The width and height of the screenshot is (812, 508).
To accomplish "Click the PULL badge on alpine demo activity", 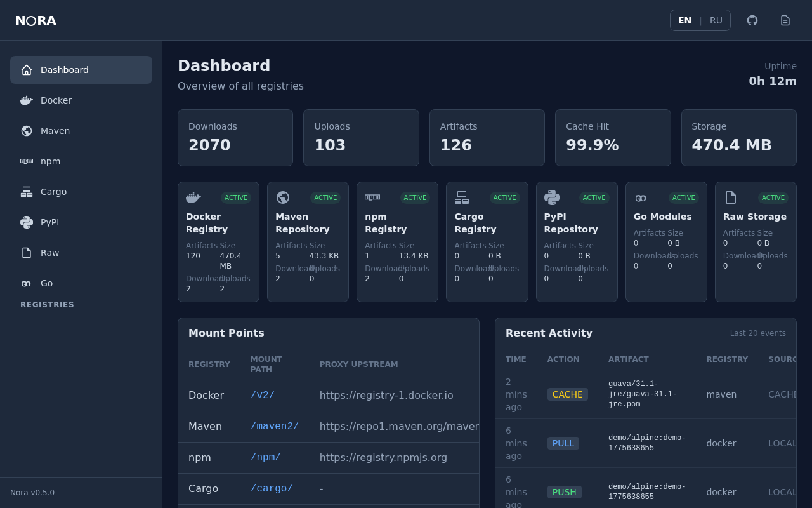I will [563, 443].
